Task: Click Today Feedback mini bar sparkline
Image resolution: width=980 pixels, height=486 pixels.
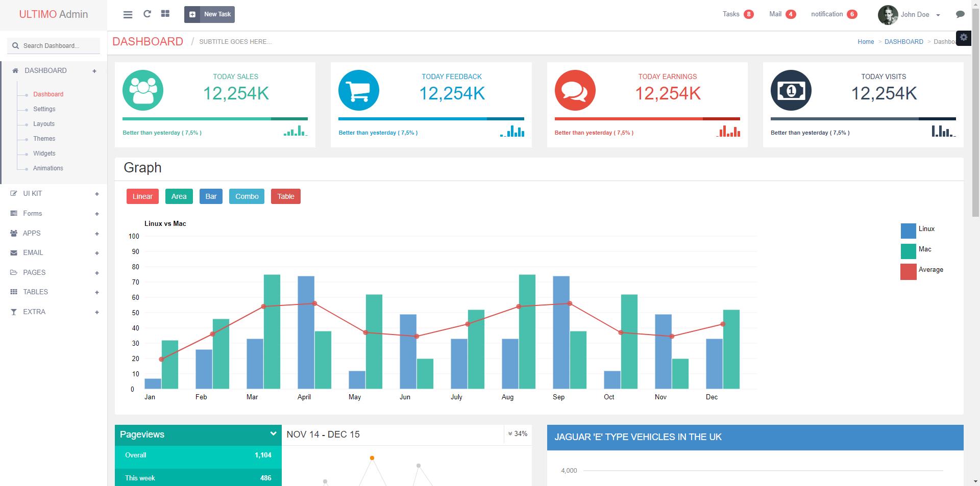Action: [x=512, y=131]
